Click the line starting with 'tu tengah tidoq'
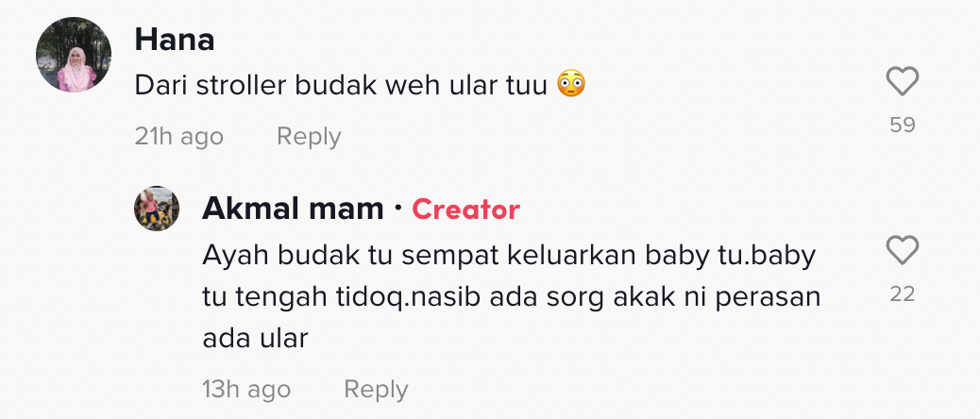Image resolution: width=980 pixels, height=419 pixels. pyautogui.click(x=511, y=296)
